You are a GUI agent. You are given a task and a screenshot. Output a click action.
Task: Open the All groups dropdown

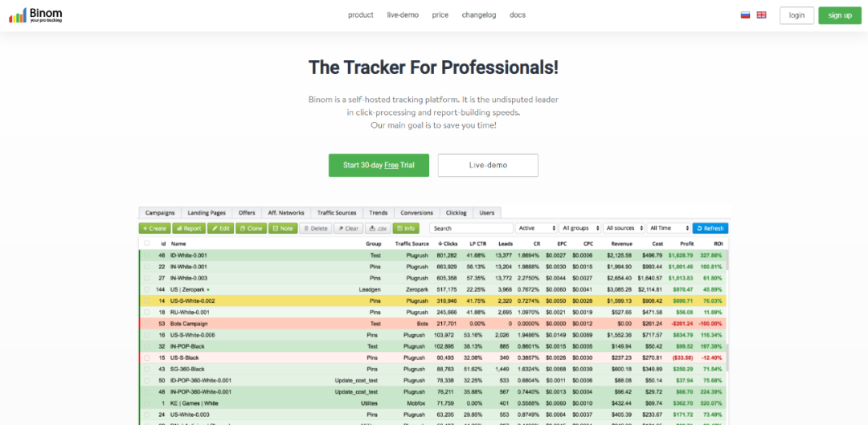[580, 228]
